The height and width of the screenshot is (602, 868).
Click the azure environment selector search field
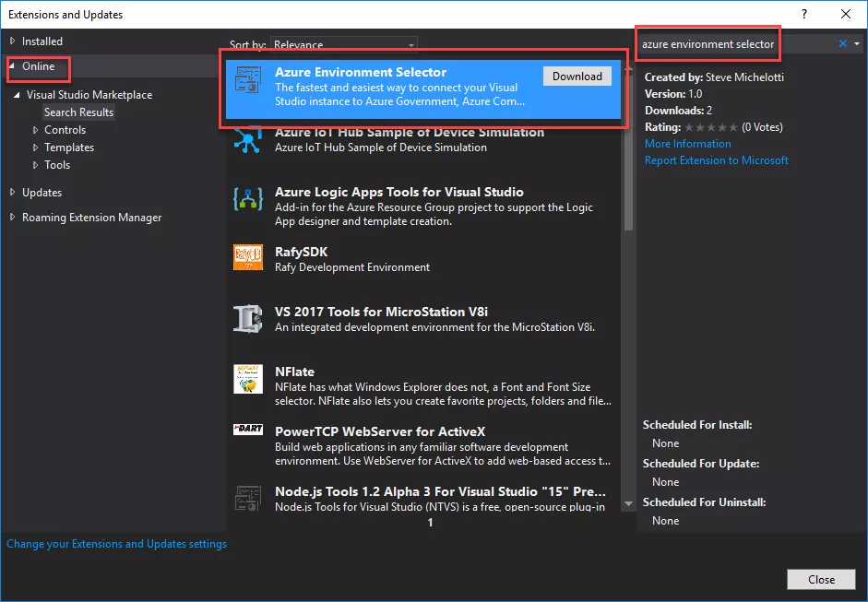click(x=736, y=43)
